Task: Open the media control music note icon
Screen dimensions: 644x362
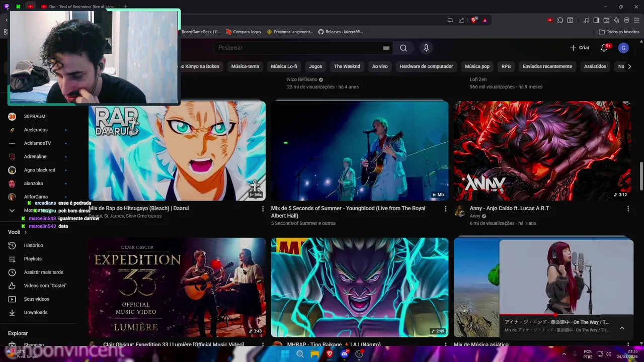Action: (x=587, y=20)
